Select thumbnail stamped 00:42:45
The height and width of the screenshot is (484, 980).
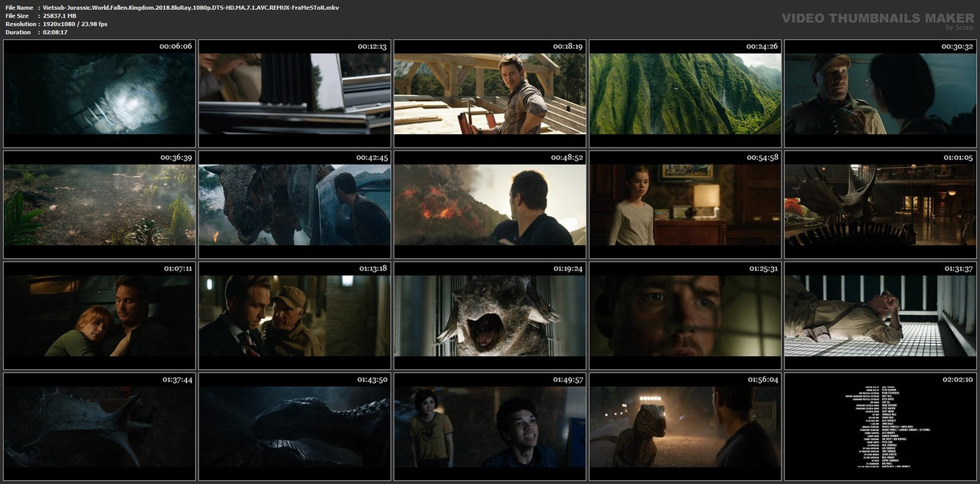pos(295,204)
